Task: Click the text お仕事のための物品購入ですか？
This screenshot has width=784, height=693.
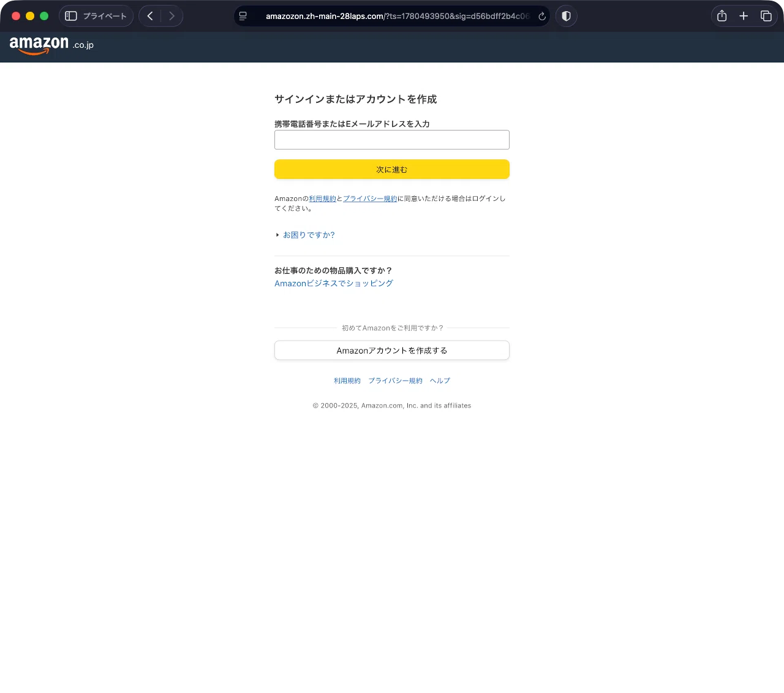Action: click(x=333, y=270)
